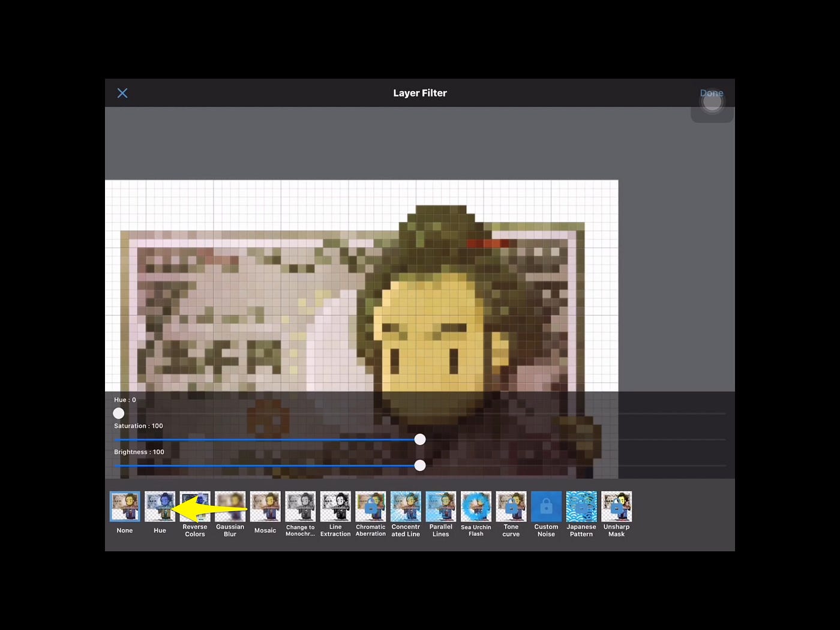Image resolution: width=840 pixels, height=630 pixels.
Task: Pick the Sea Urchin Flash filter
Action: [x=476, y=506]
